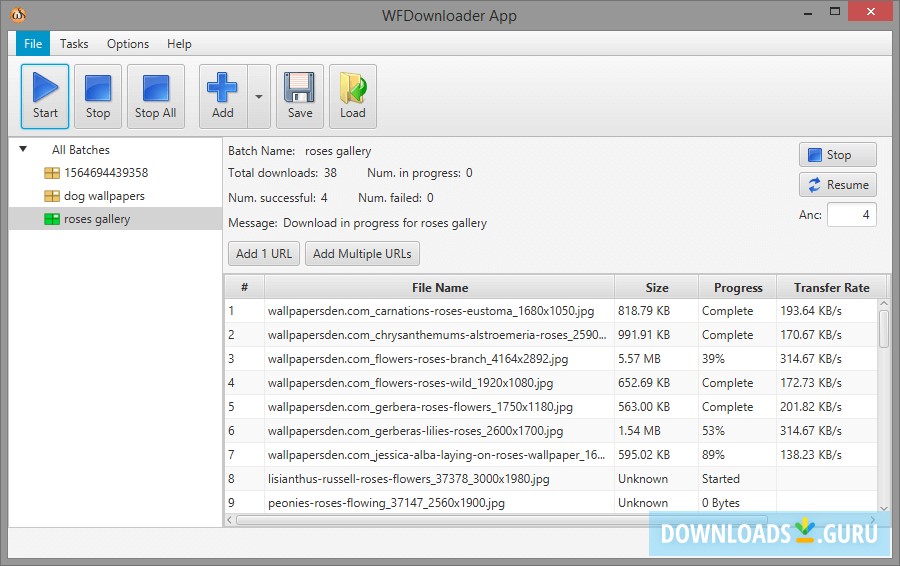Click the 1564694439358 batch icon

point(52,173)
